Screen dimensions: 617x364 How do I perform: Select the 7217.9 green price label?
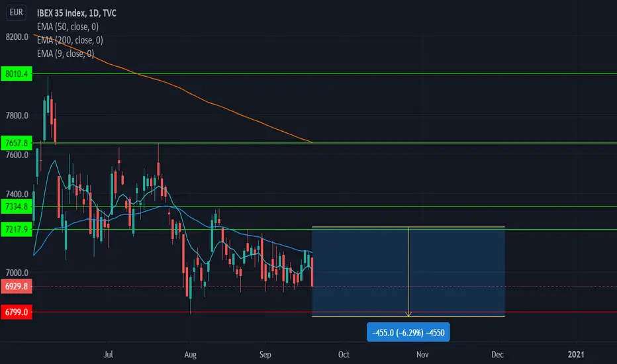click(x=17, y=230)
